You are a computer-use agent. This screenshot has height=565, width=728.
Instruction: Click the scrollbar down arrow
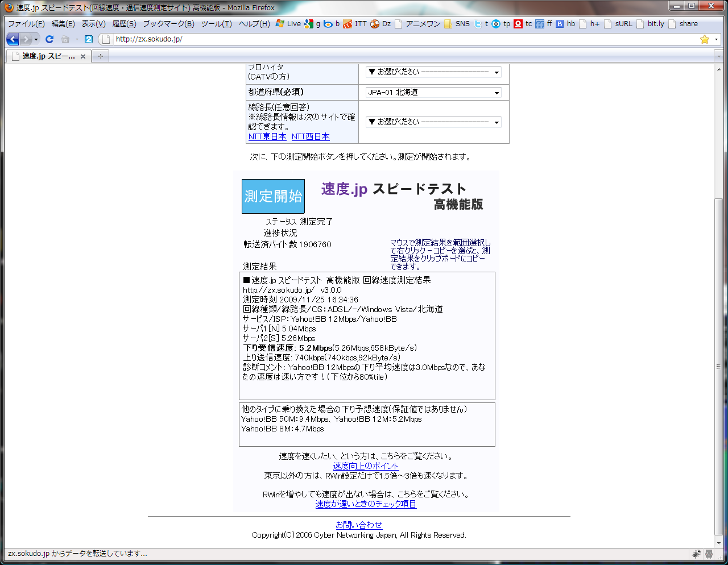[718, 543]
